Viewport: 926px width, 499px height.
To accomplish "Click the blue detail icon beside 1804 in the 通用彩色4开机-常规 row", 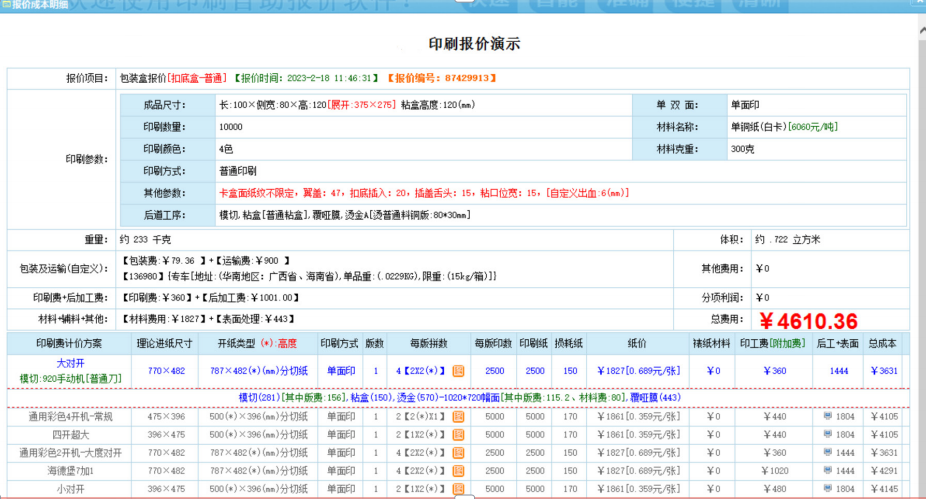I will (827, 416).
